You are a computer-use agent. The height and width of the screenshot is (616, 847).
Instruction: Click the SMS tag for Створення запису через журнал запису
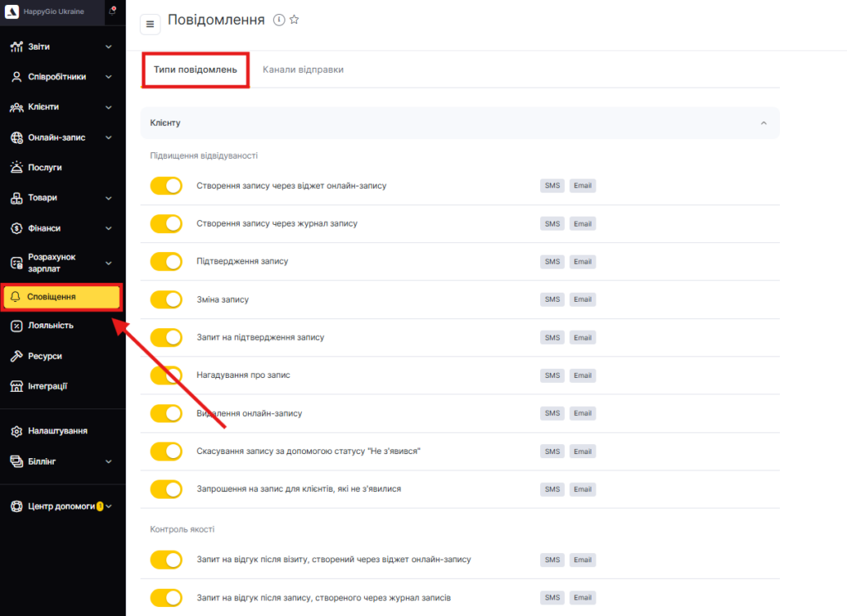[552, 224]
